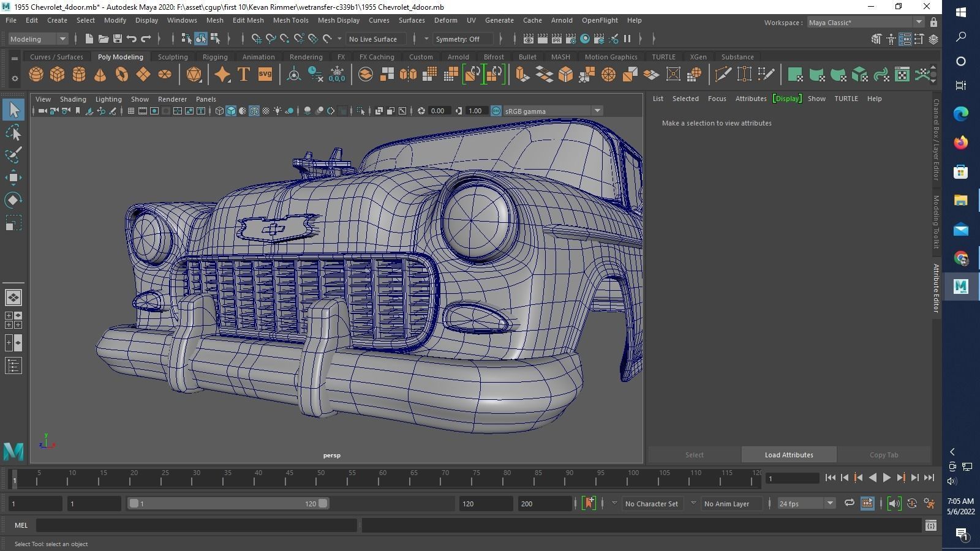The width and height of the screenshot is (980, 551).
Task: Open the Mesh Tools menu
Action: pyautogui.click(x=291, y=20)
